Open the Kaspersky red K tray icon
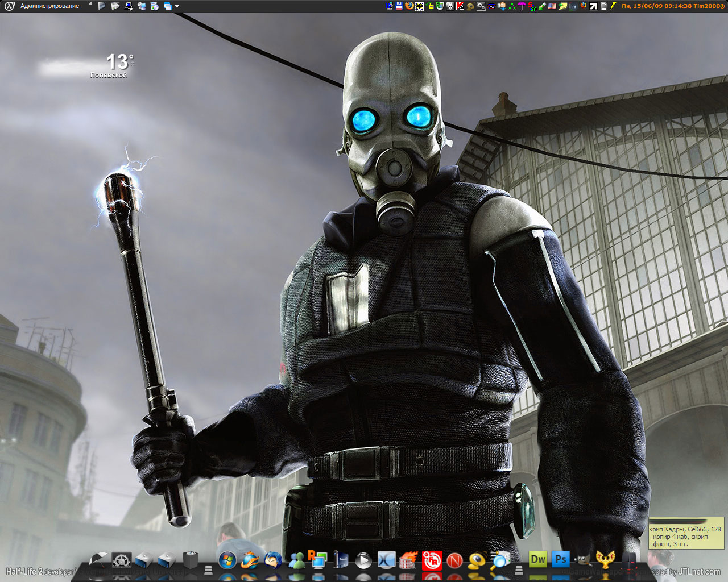The image size is (728, 582). (460, 6)
